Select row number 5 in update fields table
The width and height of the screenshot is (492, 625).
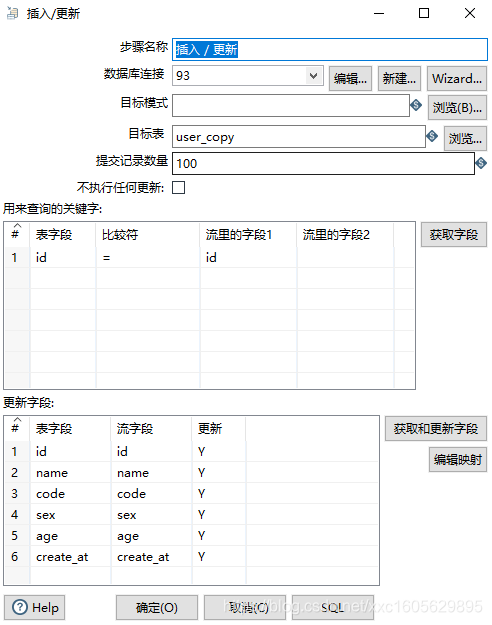tap(15, 536)
